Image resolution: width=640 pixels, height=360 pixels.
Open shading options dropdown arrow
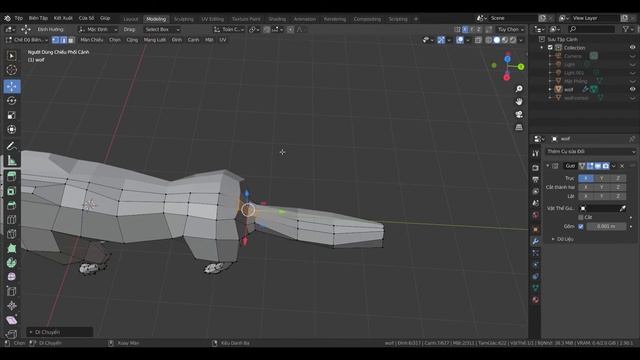point(521,40)
